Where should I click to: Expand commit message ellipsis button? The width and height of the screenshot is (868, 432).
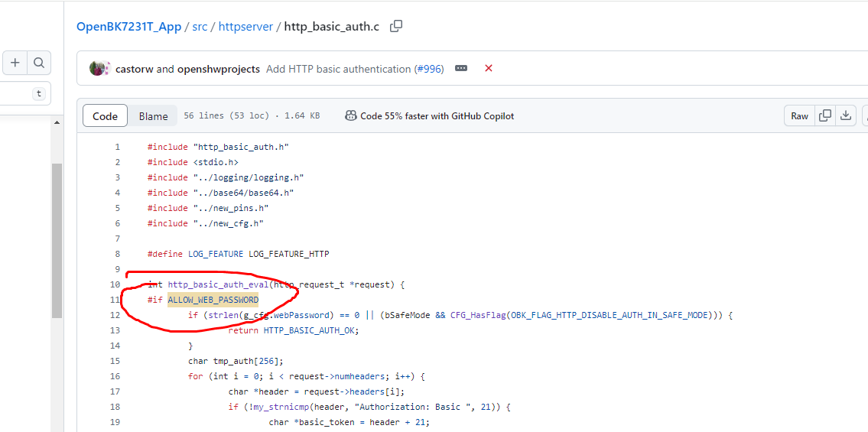point(461,69)
